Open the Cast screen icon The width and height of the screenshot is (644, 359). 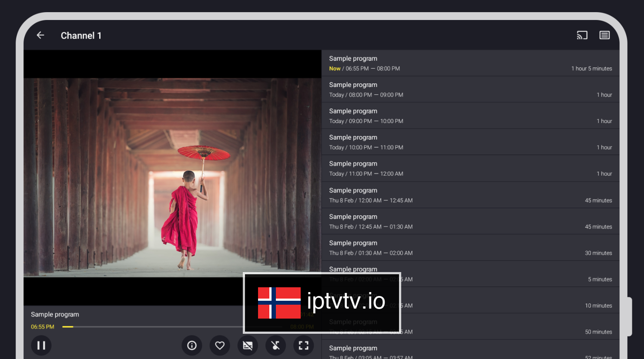[x=582, y=35]
